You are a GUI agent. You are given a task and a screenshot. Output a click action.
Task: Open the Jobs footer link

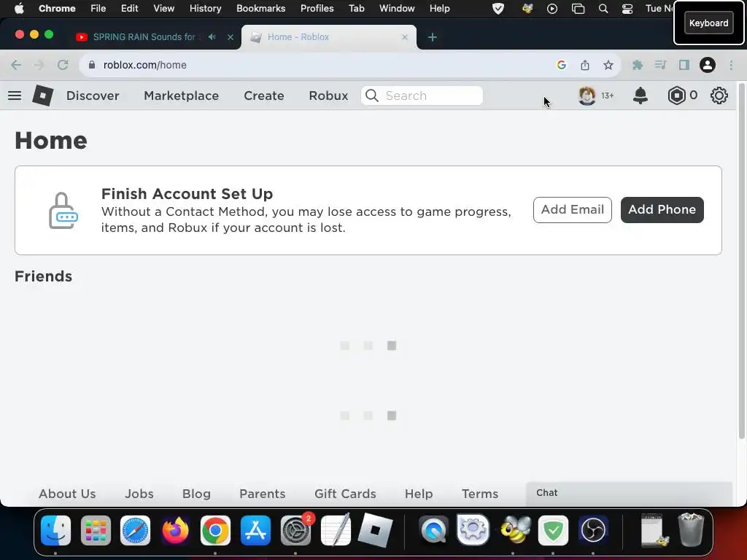coord(139,494)
